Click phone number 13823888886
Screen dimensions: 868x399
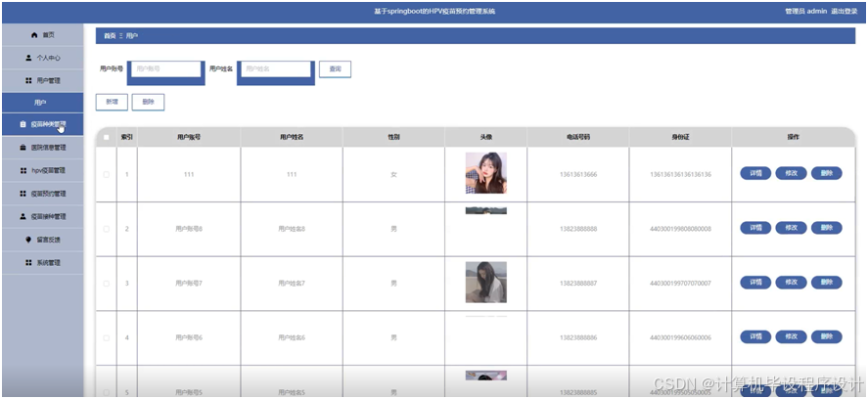click(578, 337)
